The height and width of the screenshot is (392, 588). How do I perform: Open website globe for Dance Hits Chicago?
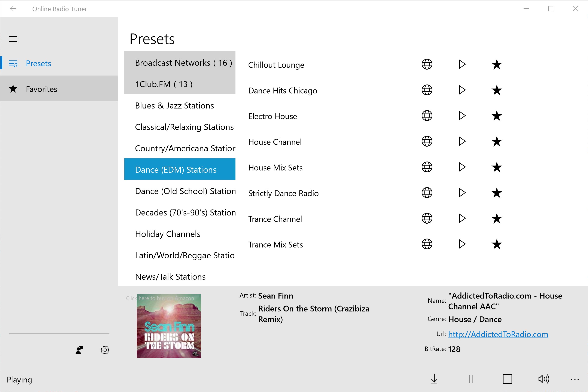tap(427, 90)
